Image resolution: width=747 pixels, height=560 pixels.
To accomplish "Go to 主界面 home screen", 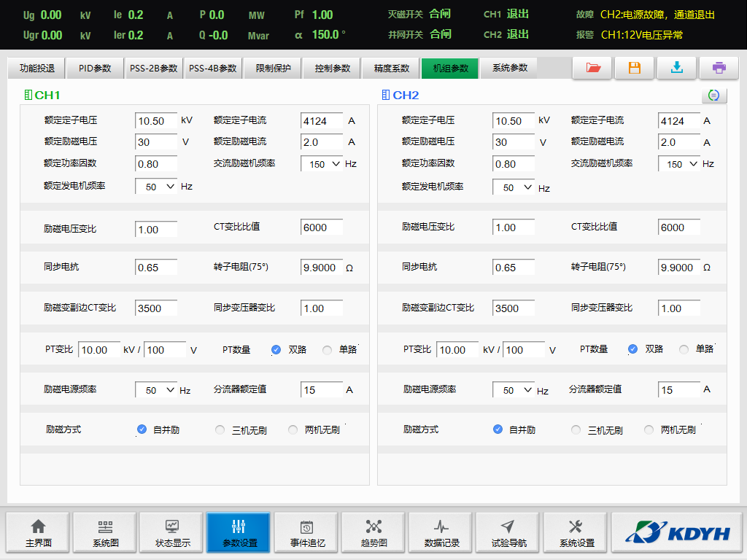I will (38, 533).
